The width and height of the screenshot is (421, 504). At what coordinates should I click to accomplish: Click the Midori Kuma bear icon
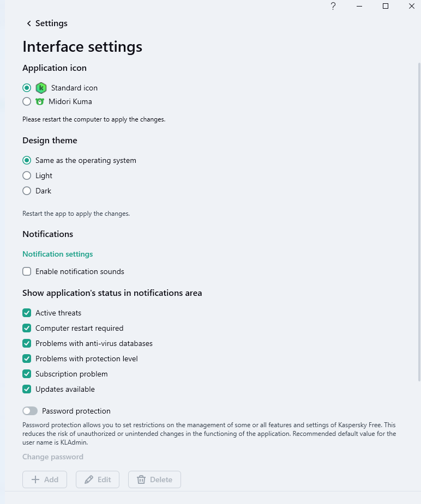pos(40,101)
